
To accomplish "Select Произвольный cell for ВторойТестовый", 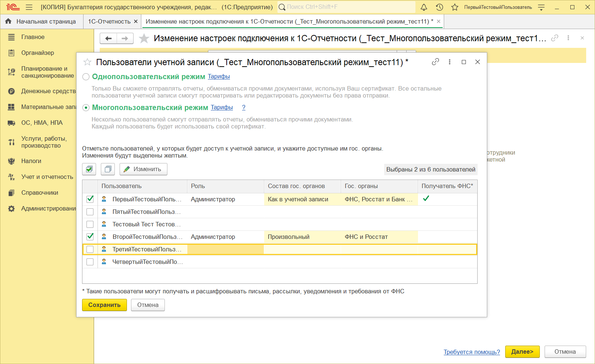I will point(302,237).
